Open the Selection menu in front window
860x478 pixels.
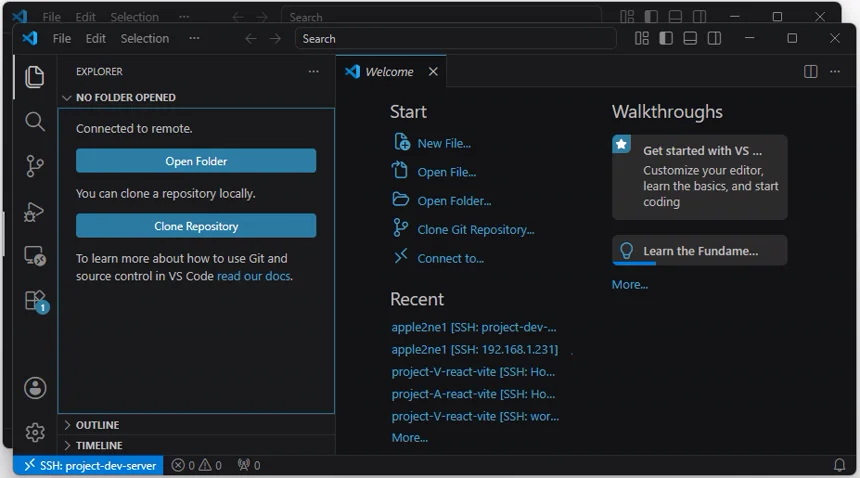(145, 38)
